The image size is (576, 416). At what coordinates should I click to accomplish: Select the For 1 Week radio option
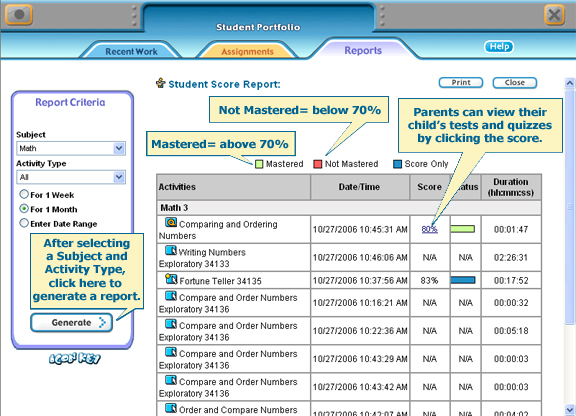(x=24, y=194)
